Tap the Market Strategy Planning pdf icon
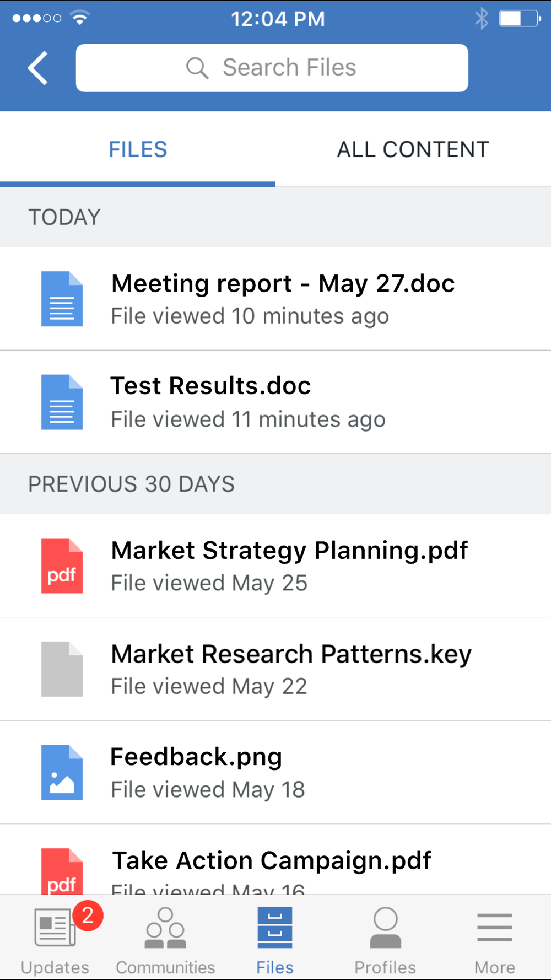Screen dimensions: 551x980 pyautogui.click(x=62, y=566)
